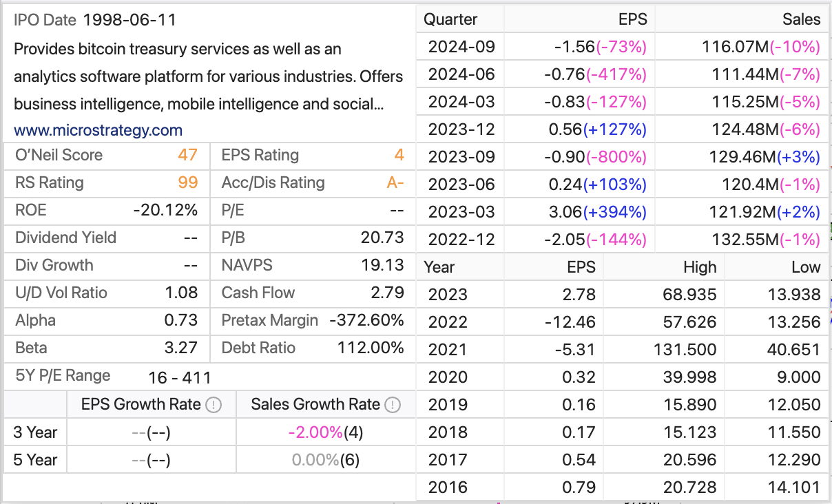Image resolution: width=832 pixels, height=504 pixels.
Task: Click the Low column header
Action: tap(807, 266)
